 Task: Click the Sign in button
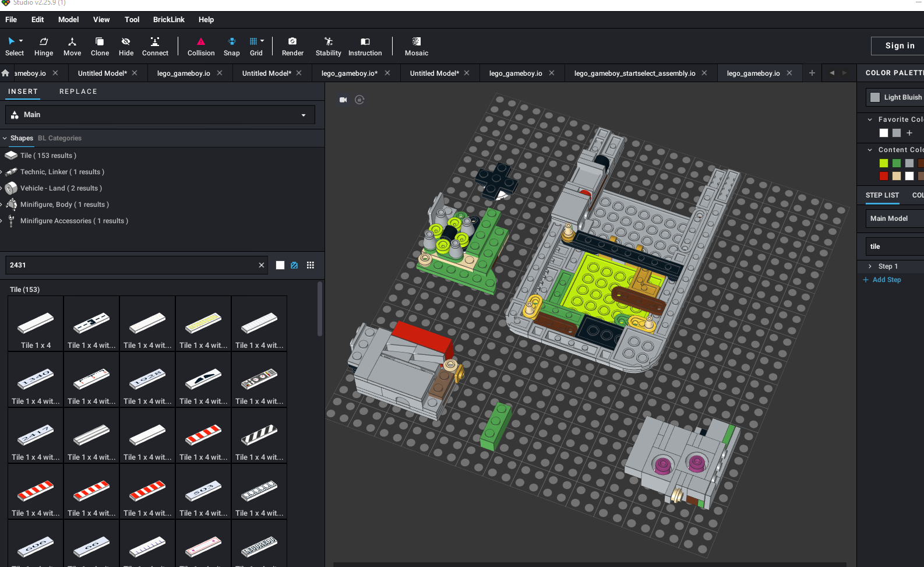(899, 45)
